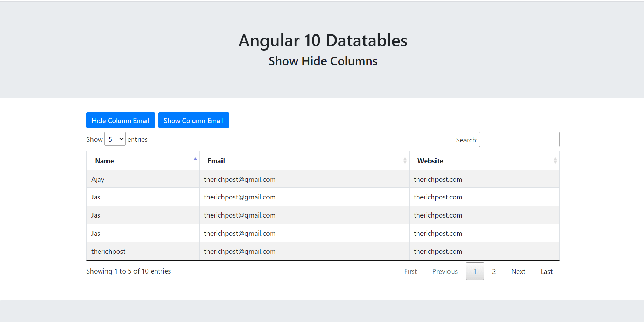Screen dimensions: 644x322
Task: Click Next in the pagination controls
Action: [x=518, y=271]
